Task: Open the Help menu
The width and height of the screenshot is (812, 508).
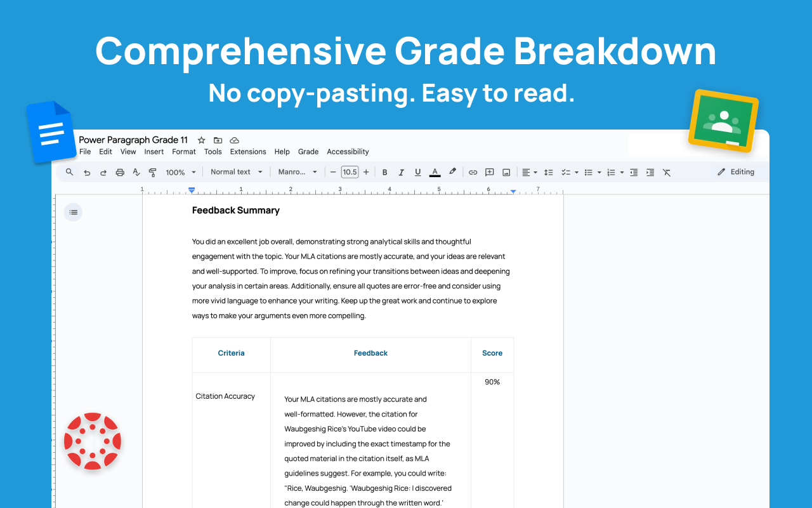Action: pos(282,152)
